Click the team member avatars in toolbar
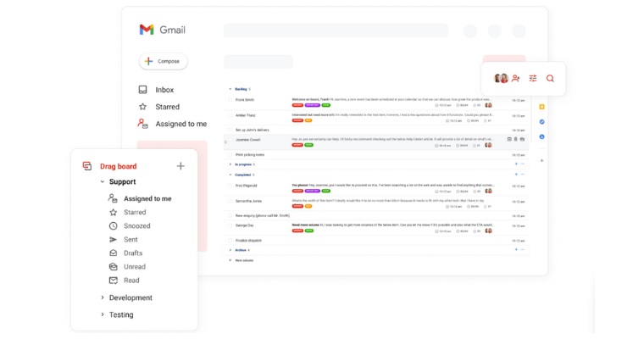The height and width of the screenshot is (339, 644). coord(501,78)
